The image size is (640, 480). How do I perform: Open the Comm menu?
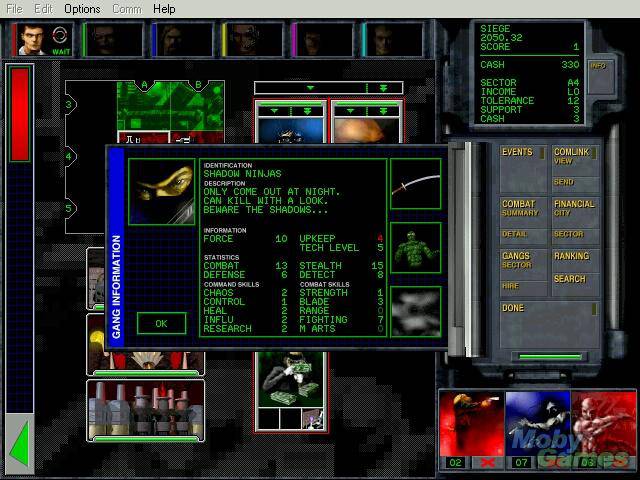[x=127, y=9]
